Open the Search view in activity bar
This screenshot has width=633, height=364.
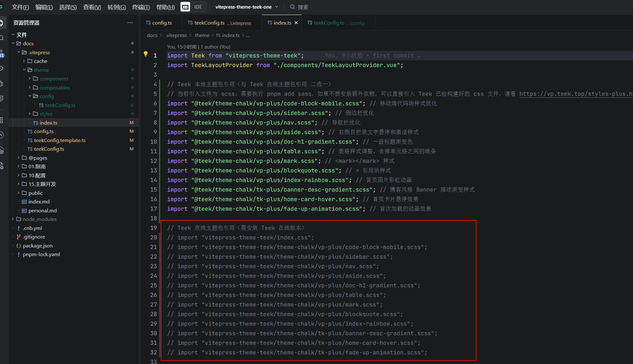pos(2,38)
